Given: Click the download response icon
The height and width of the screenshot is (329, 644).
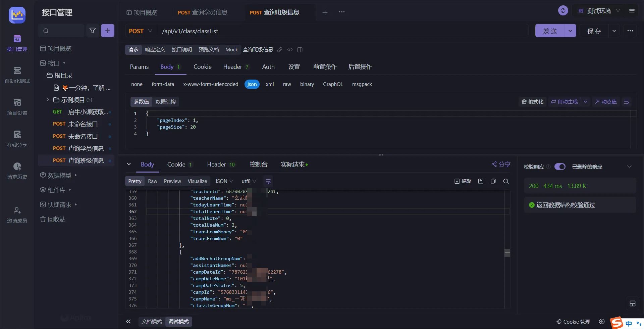Looking at the screenshot, I should point(481,181).
